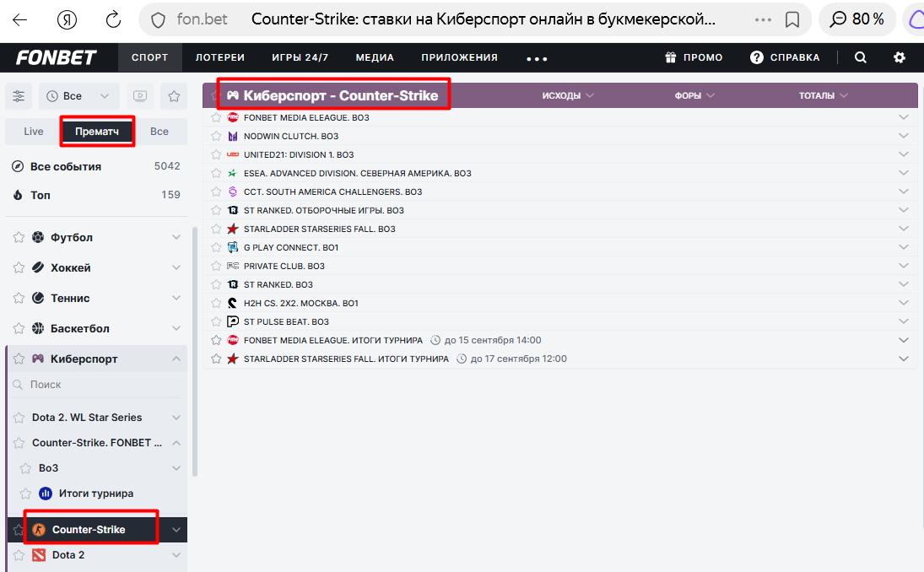Select the Топ events list
This screenshot has height=572, width=924.
[x=96, y=195]
